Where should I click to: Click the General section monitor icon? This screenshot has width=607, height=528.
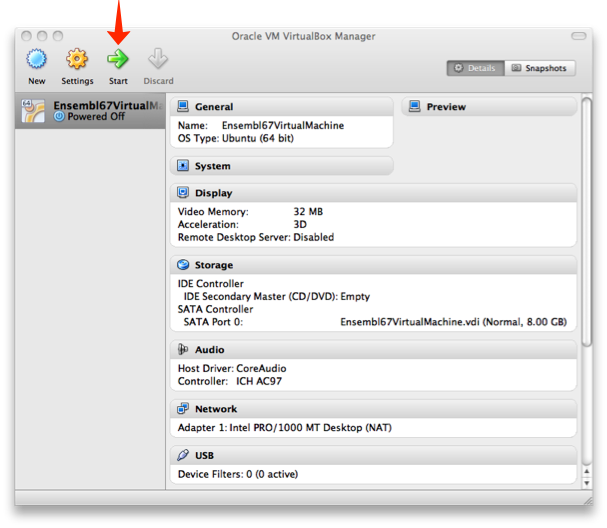183,106
